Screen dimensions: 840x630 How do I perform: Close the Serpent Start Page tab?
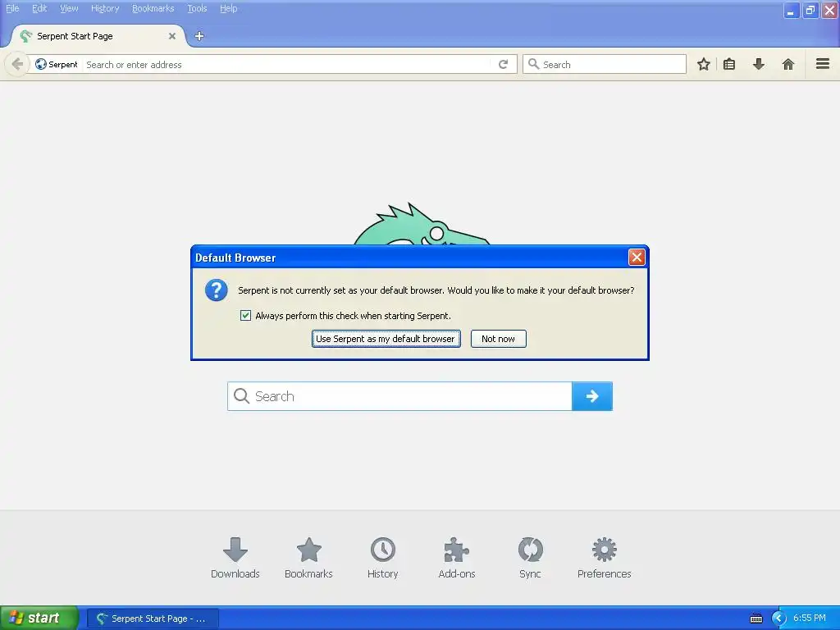coord(172,36)
